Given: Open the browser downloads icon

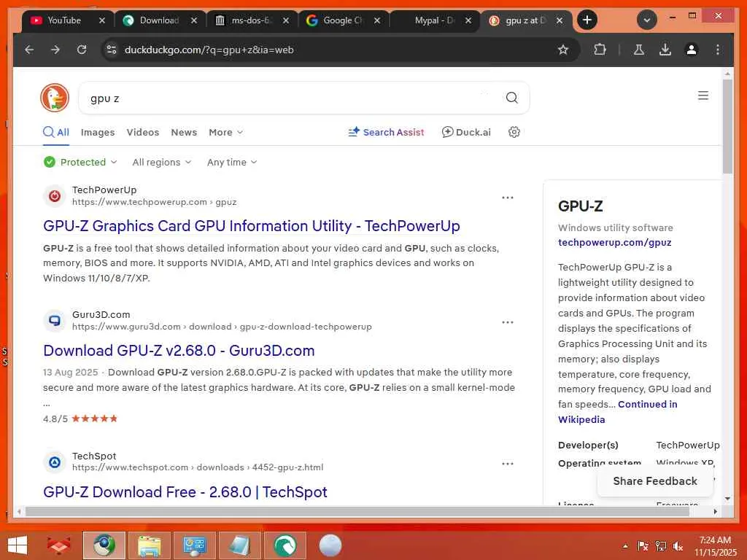Looking at the screenshot, I should (665, 50).
